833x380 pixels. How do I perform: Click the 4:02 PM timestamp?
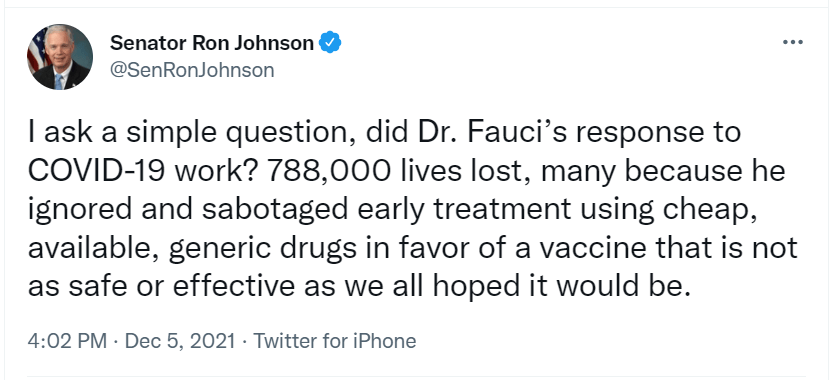pyautogui.click(x=67, y=341)
